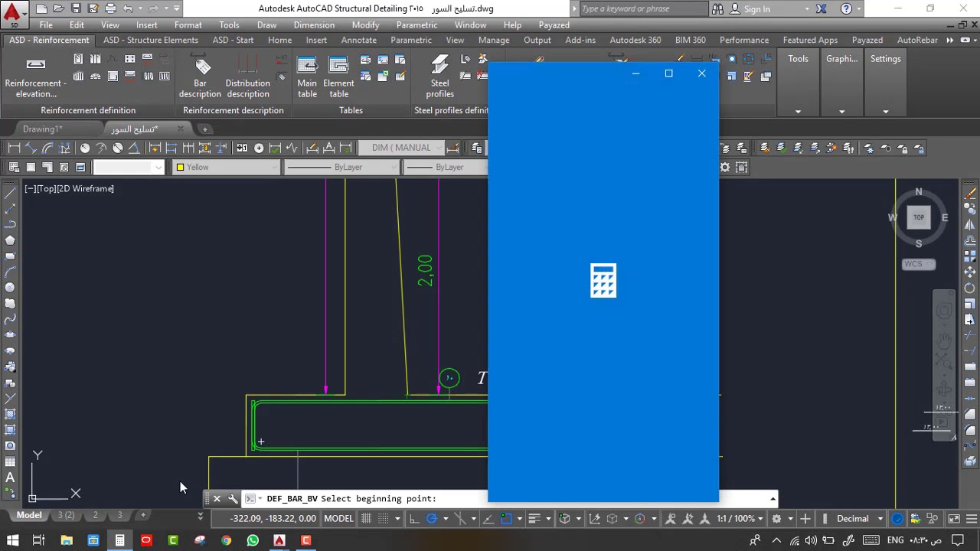This screenshot has width=980, height=551.
Task: Open WhatsApp from the taskbar
Action: tap(253, 540)
